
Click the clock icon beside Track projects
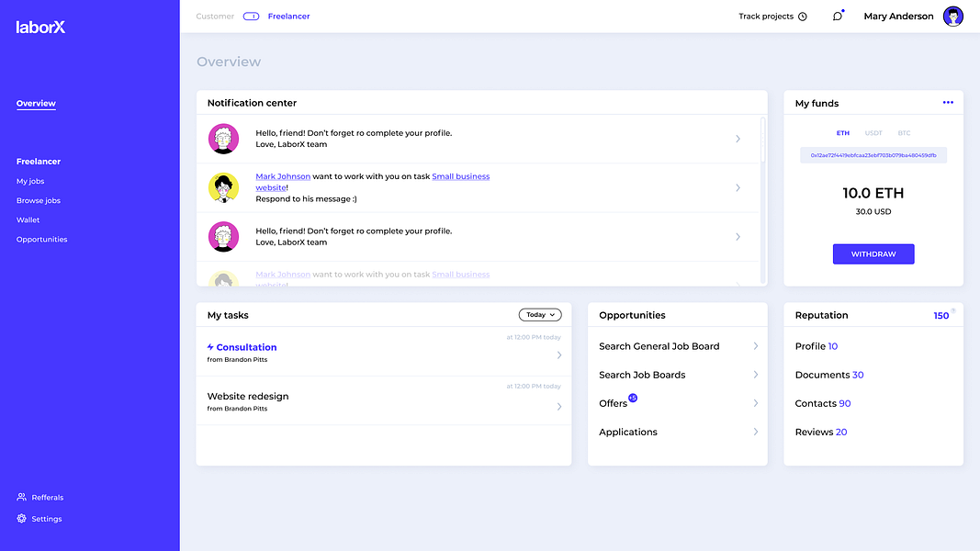(x=803, y=17)
